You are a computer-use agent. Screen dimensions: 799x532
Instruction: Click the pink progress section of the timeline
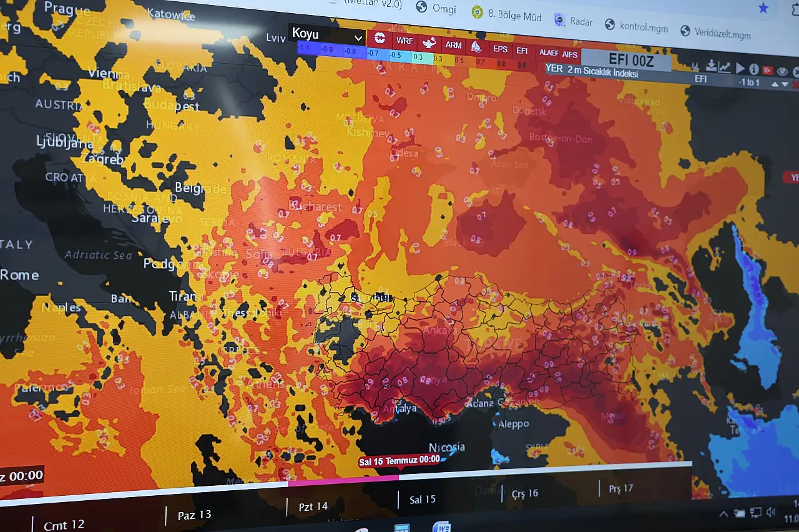pos(343,480)
